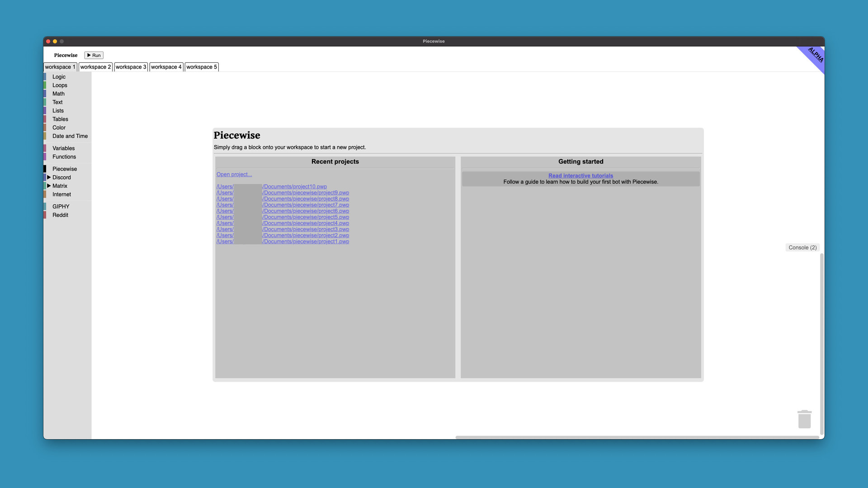
Task: Click the Color category swatch
Action: click(45, 128)
